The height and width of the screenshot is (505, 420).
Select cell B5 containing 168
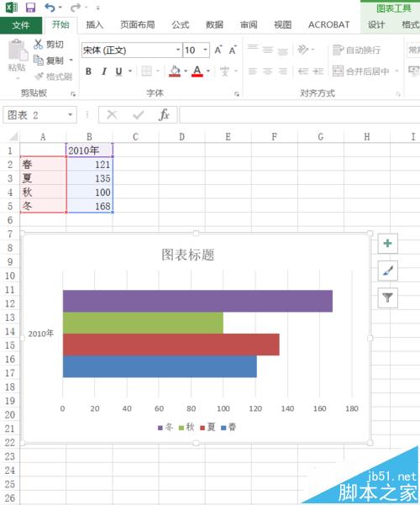[x=90, y=206]
